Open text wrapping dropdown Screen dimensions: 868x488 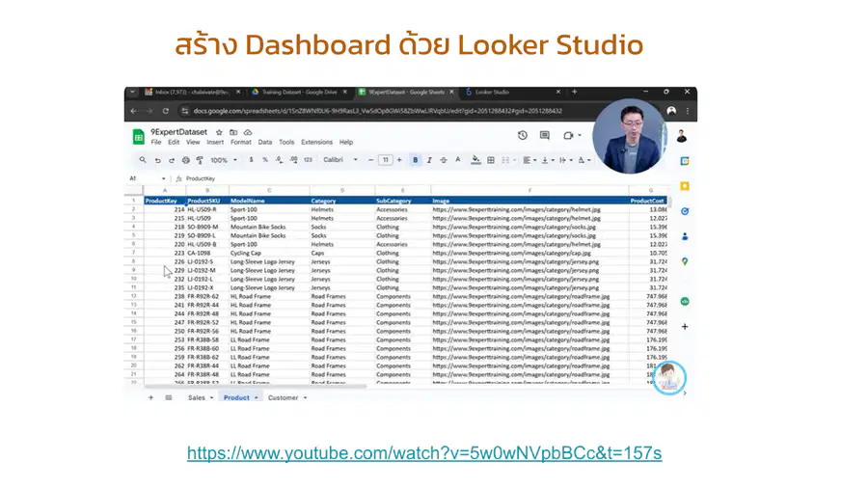pyautogui.click(x=565, y=160)
